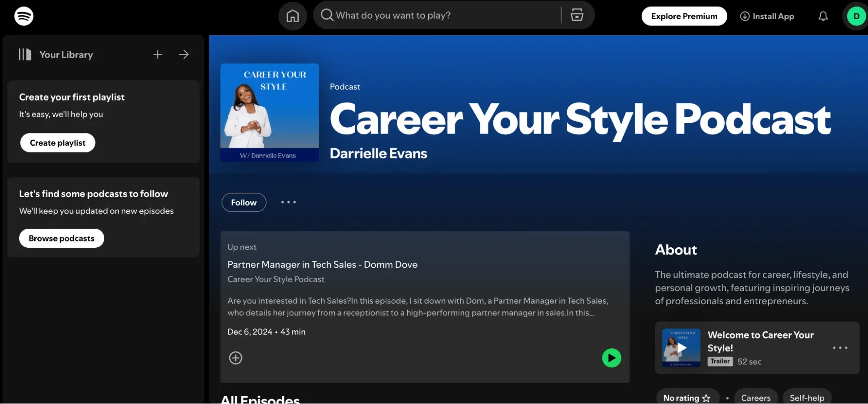Viewport: 868px width, 404px height.
Task: Play the Partner Manager in Tech Sales episode
Action: 611,358
